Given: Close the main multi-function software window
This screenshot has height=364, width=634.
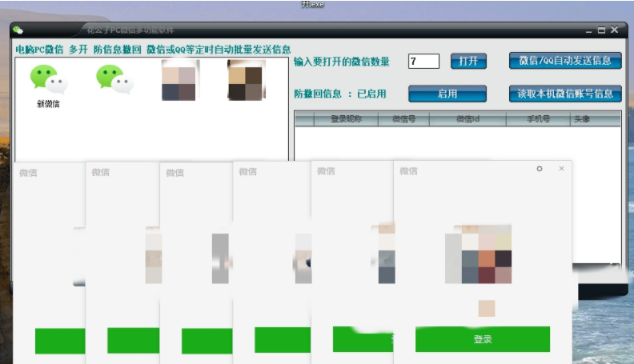Looking at the screenshot, I should 615,30.
